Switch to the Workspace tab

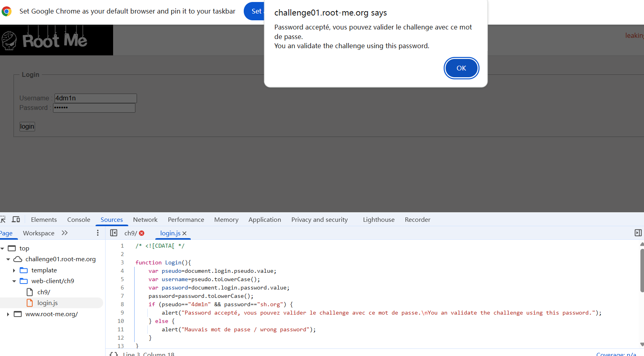point(39,233)
